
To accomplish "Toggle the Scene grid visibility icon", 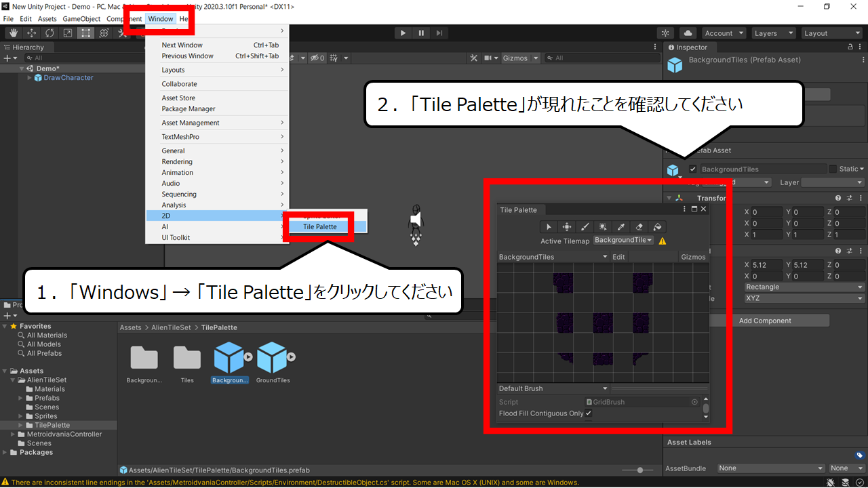I will 334,58.
